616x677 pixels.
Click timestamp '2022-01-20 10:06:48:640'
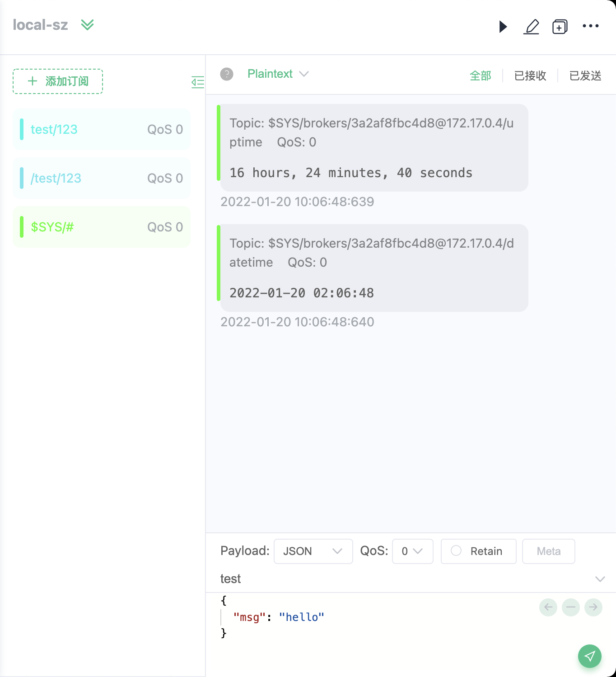[297, 322]
